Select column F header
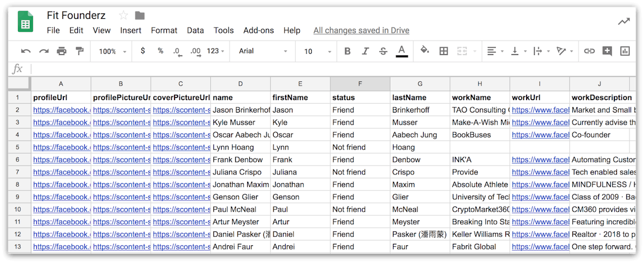Viewport: 644px width, 263px height. tap(360, 84)
